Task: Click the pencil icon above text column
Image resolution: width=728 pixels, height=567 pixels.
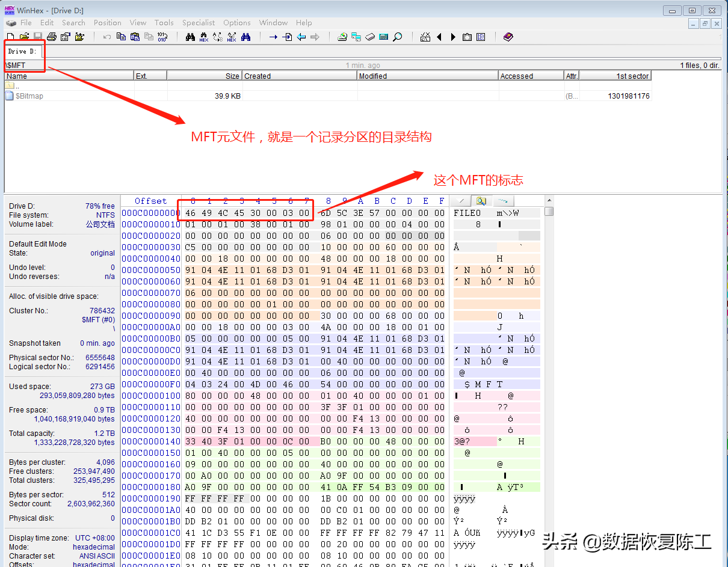Action: tap(461, 201)
